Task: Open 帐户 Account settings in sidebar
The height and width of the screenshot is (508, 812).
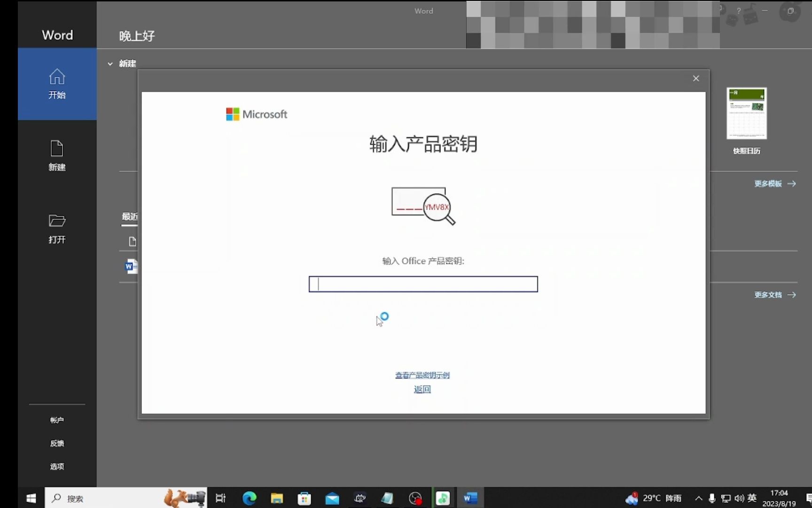Action: [x=56, y=420]
